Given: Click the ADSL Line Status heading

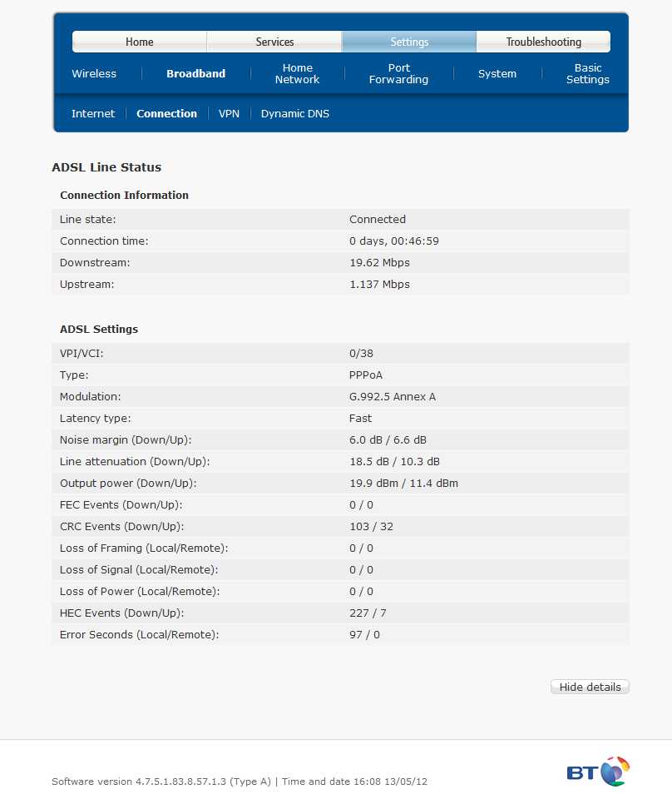Looking at the screenshot, I should tap(106, 167).
